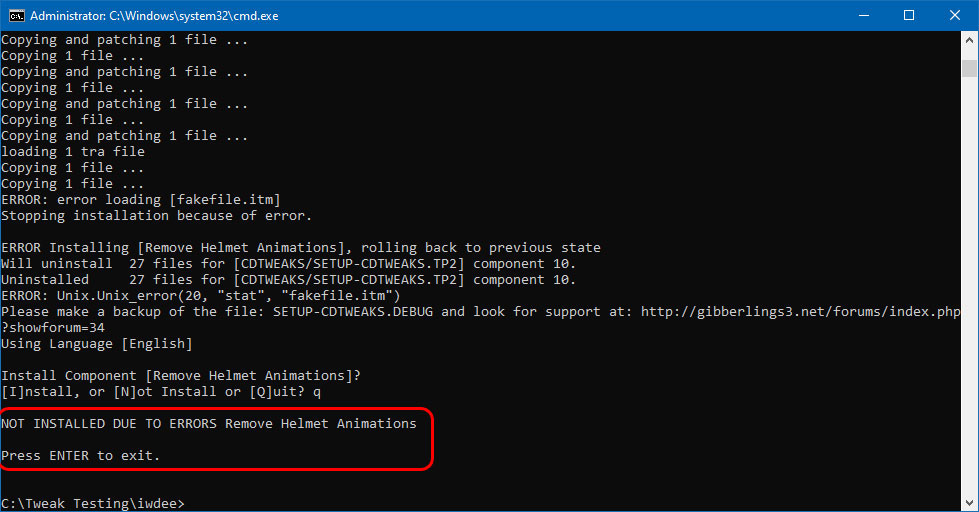Minimize the command prompt window
Screen dimensions: 979x512
click(x=863, y=15)
